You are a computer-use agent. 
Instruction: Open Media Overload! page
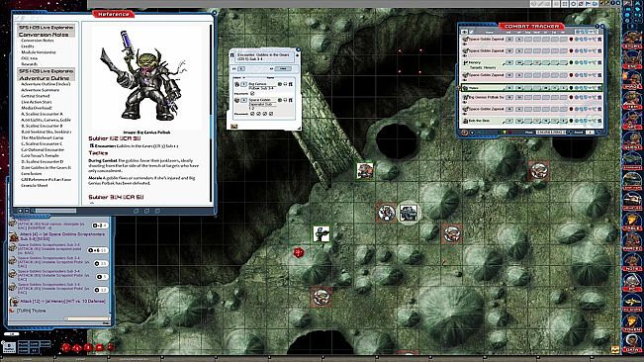click(37, 108)
